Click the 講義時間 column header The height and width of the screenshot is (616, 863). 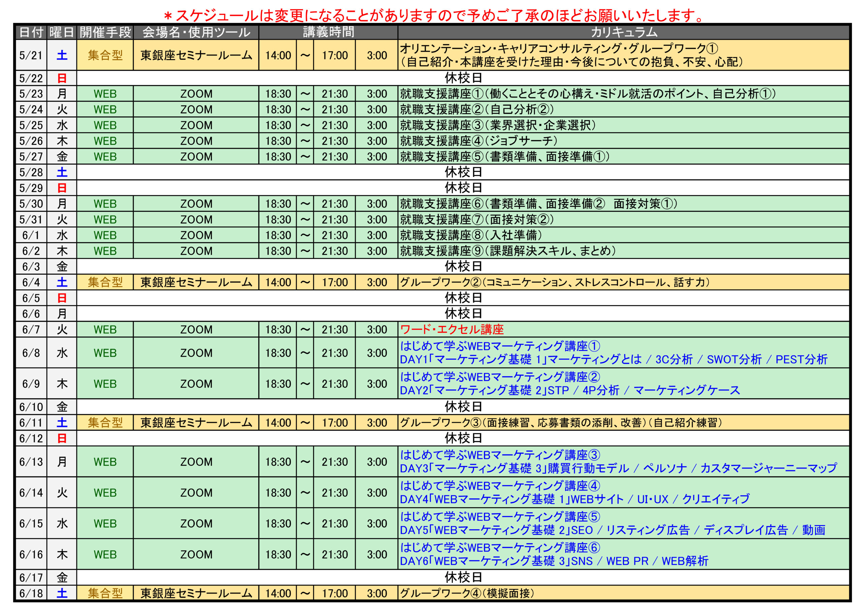tap(328, 32)
